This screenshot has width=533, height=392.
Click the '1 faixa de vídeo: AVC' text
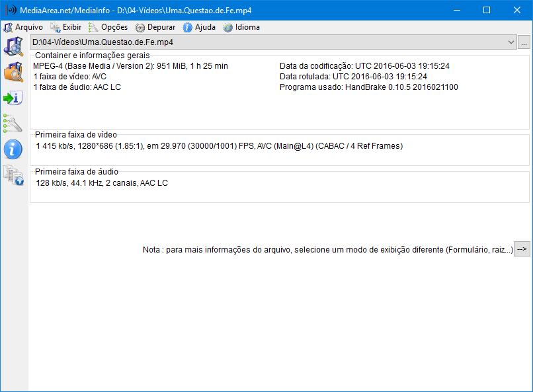pos(70,77)
